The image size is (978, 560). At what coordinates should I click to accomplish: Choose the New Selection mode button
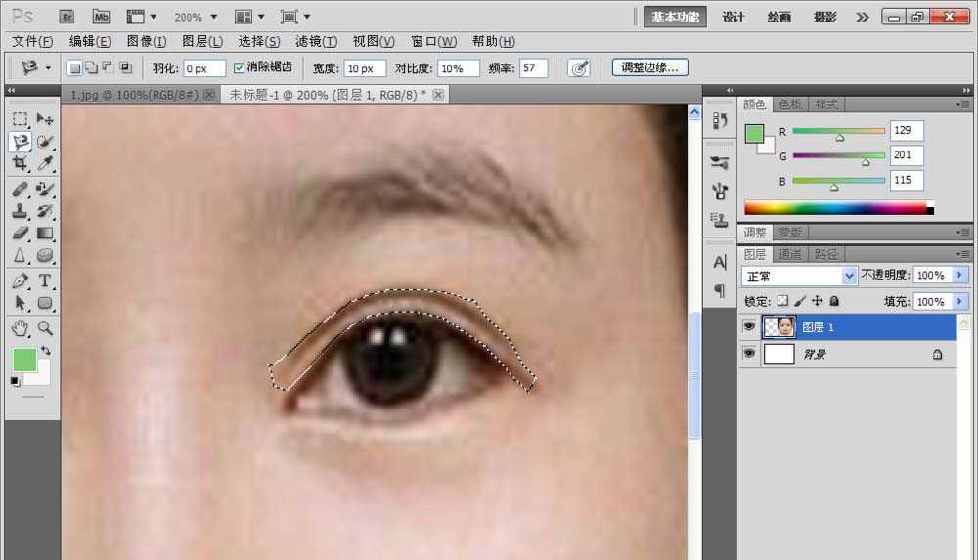[x=74, y=67]
